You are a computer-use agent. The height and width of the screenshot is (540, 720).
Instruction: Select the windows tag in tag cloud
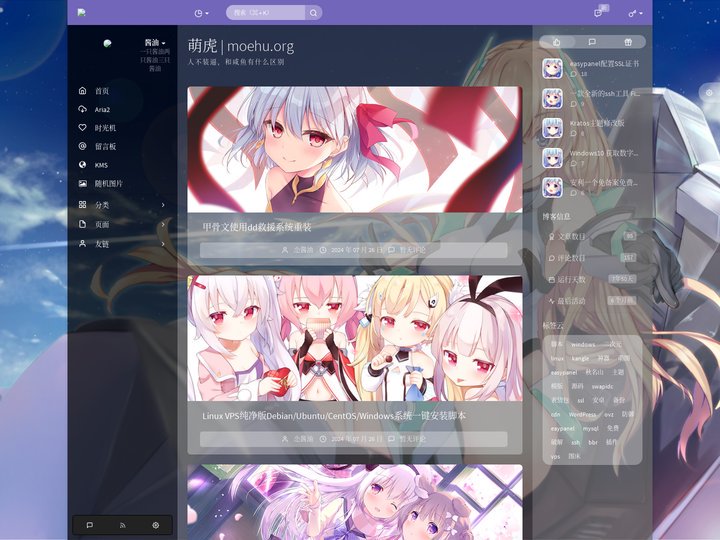click(583, 344)
